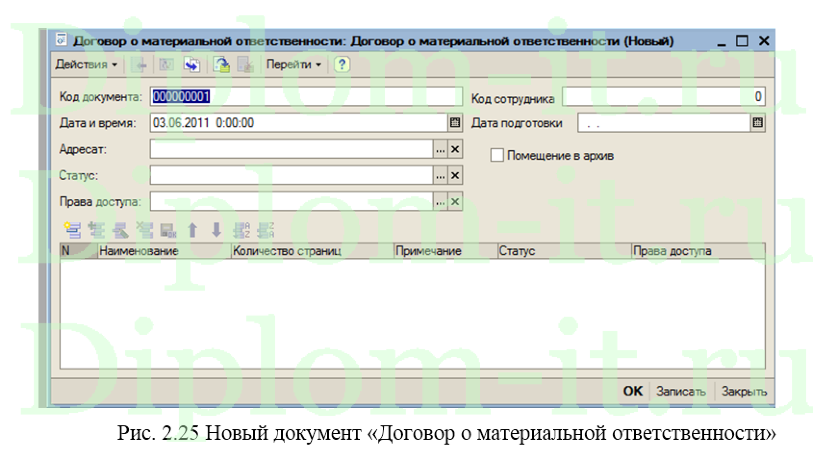813x460 pixels.
Task: Sort table rows ascending A-Z
Action: tap(242, 230)
